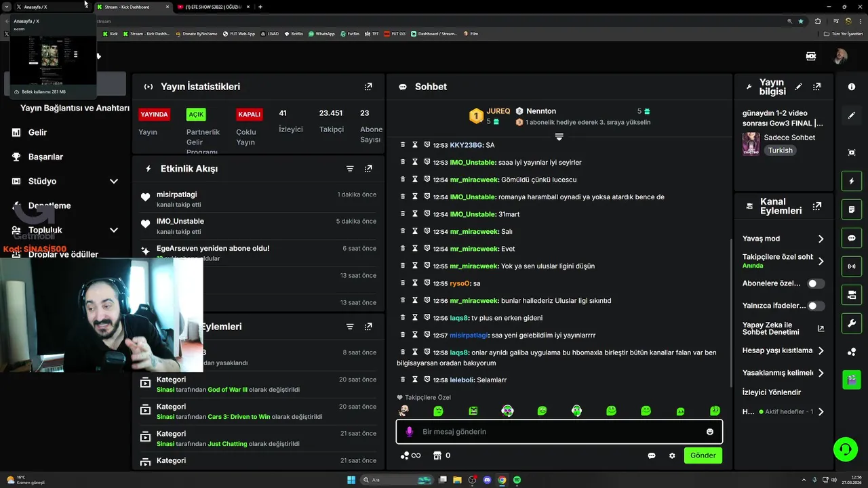Open Hesap yaşı kısıtlama options
868x488 pixels.
pos(783,350)
